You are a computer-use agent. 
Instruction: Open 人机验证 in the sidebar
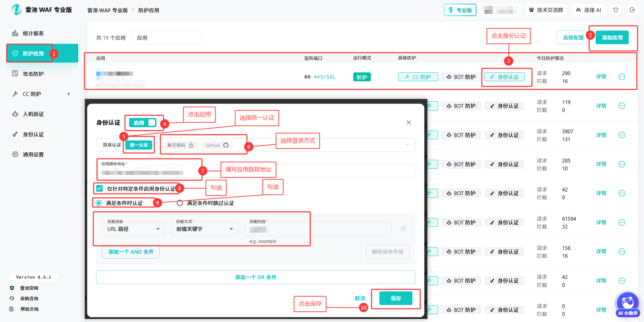coord(42,114)
